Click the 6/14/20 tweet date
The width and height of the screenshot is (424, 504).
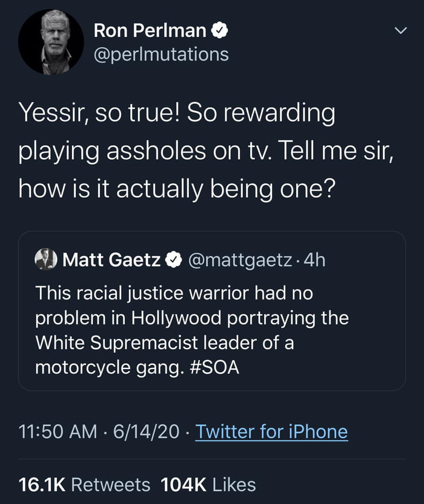point(145,431)
